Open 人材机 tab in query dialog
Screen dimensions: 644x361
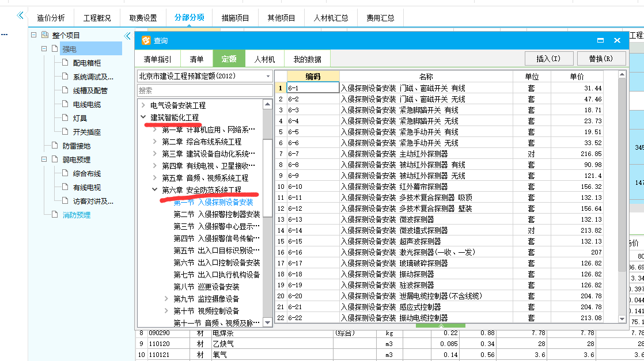264,59
